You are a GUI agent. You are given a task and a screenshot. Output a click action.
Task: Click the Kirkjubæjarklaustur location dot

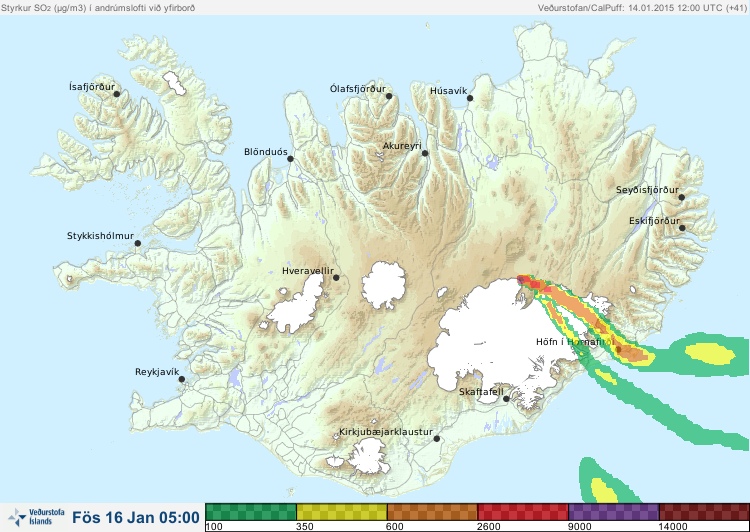coord(436,439)
